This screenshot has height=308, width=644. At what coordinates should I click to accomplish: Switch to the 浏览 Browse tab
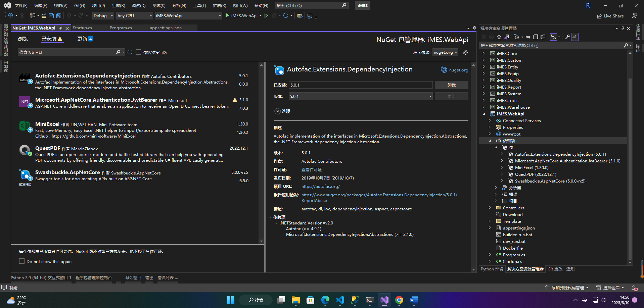(x=23, y=39)
